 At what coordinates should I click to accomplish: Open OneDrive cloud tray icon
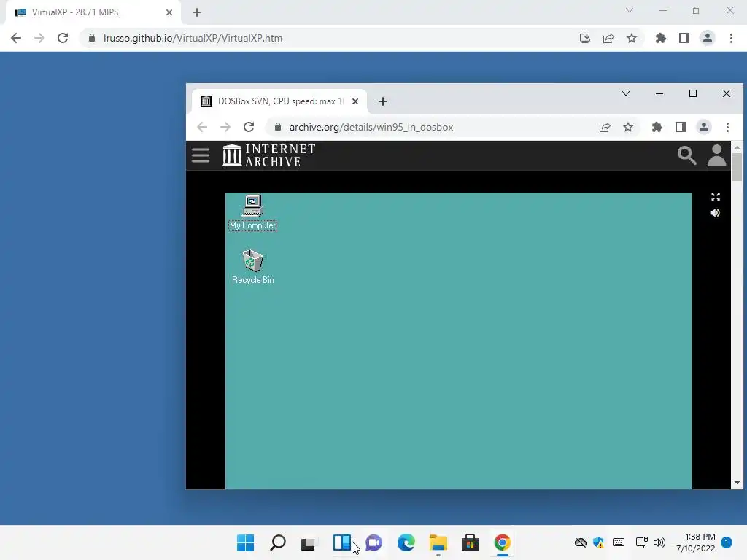[580, 542]
